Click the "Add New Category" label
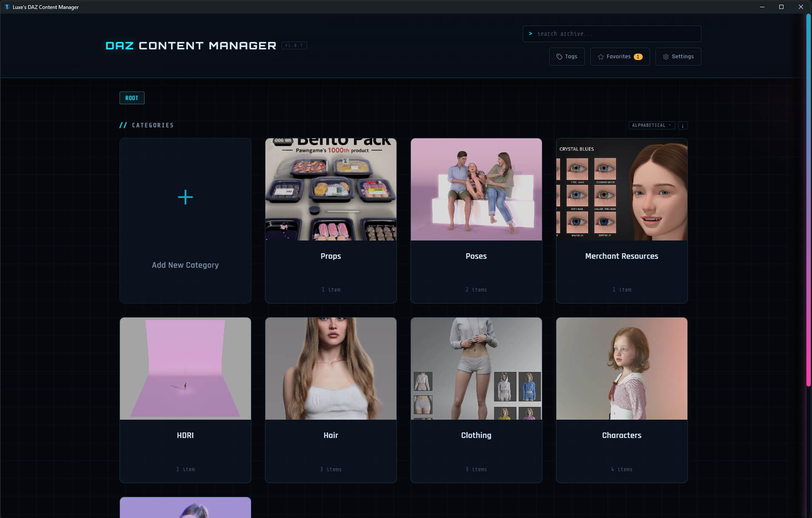Image resolution: width=812 pixels, height=518 pixels. coord(185,265)
